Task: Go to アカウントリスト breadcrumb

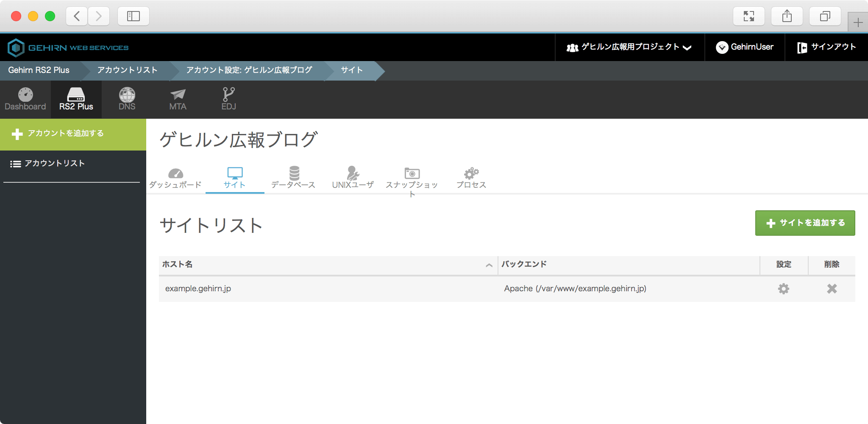Action: [127, 70]
